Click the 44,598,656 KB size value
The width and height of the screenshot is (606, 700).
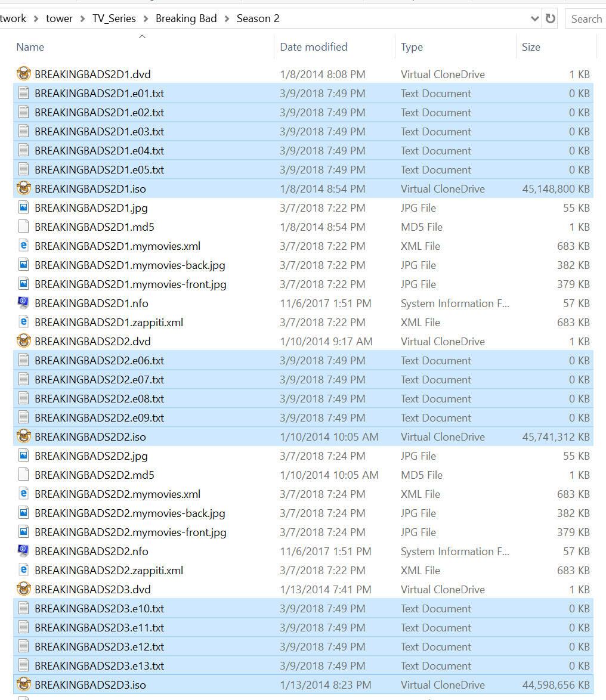click(556, 685)
